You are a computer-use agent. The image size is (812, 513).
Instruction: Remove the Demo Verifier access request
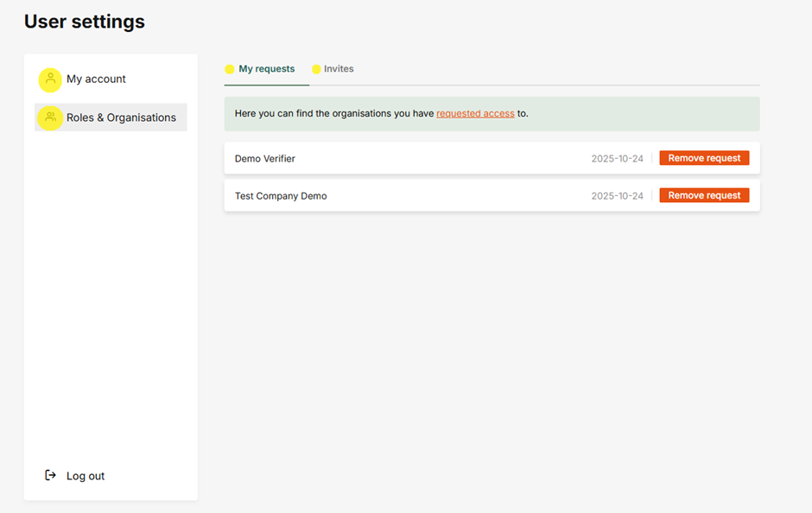click(704, 158)
